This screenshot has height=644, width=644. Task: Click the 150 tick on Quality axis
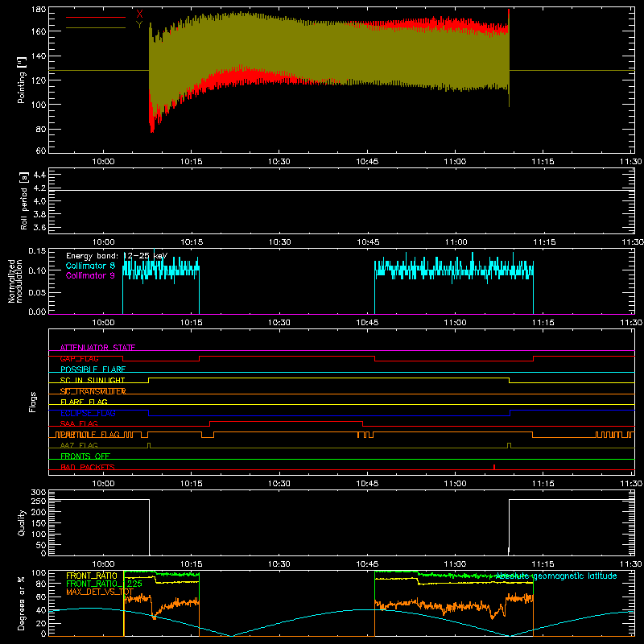pos(39,523)
